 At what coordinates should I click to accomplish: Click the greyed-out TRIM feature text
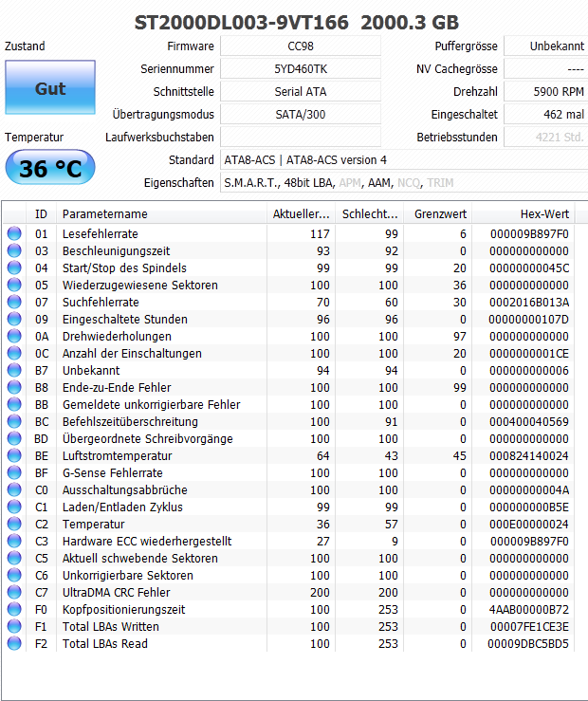440,183
